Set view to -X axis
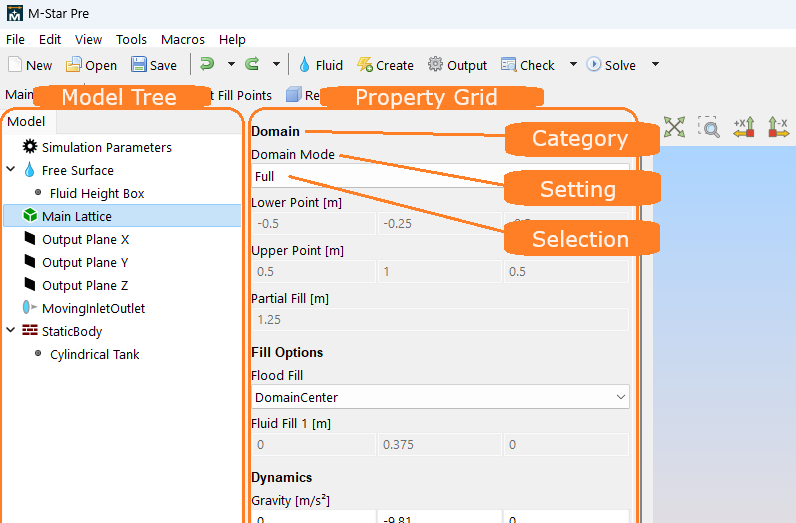The image size is (796, 523). click(778, 127)
